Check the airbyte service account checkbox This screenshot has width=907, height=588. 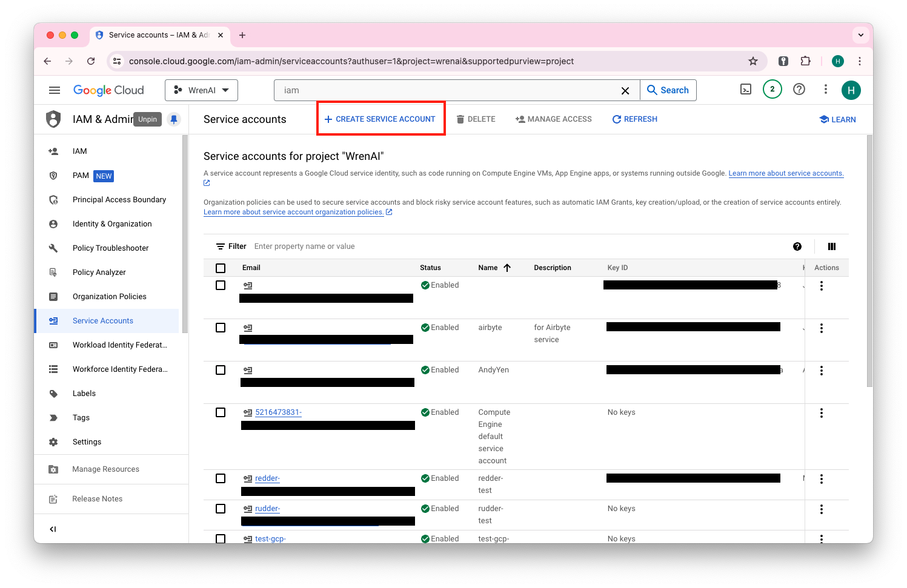pyautogui.click(x=221, y=328)
